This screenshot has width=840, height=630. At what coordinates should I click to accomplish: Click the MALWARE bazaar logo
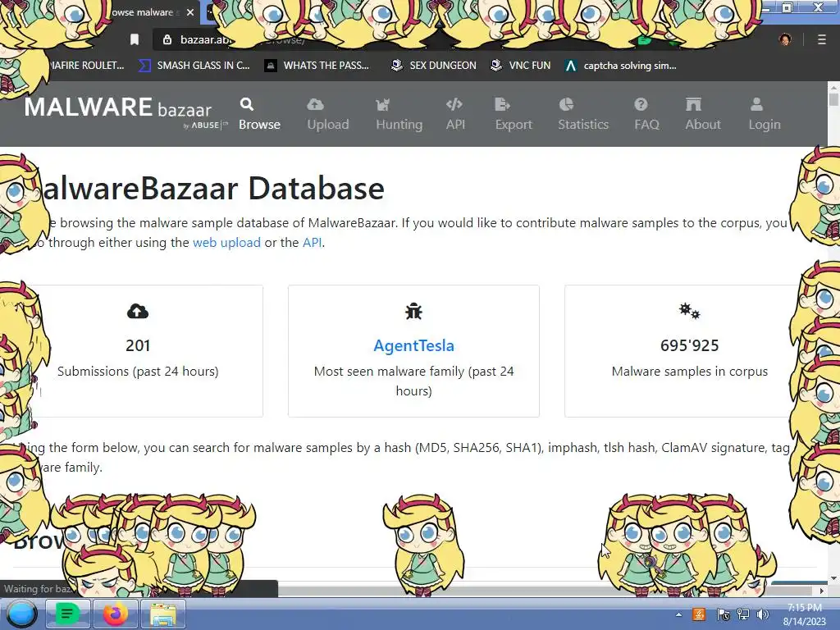[125, 112]
